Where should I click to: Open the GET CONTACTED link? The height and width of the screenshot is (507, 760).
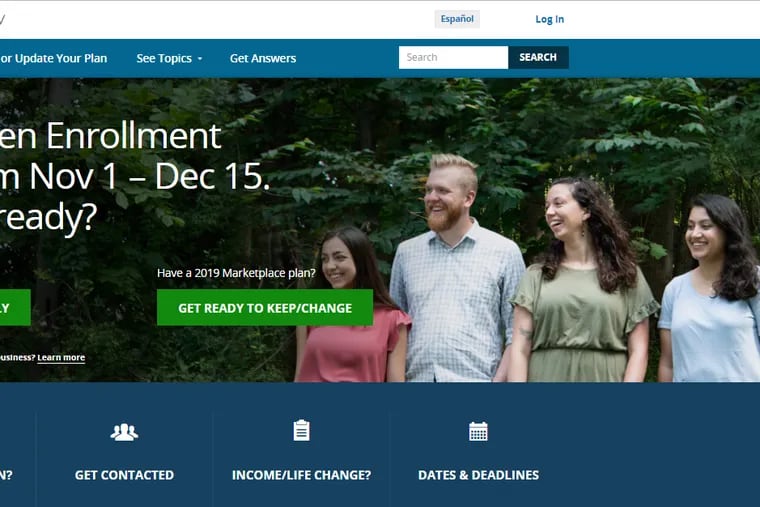coord(124,475)
